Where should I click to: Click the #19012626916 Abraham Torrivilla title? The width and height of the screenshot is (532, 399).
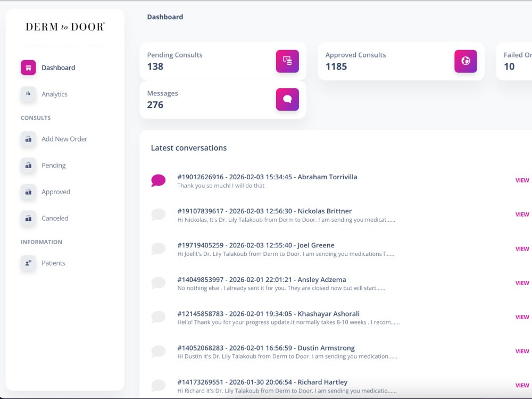tap(268, 177)
